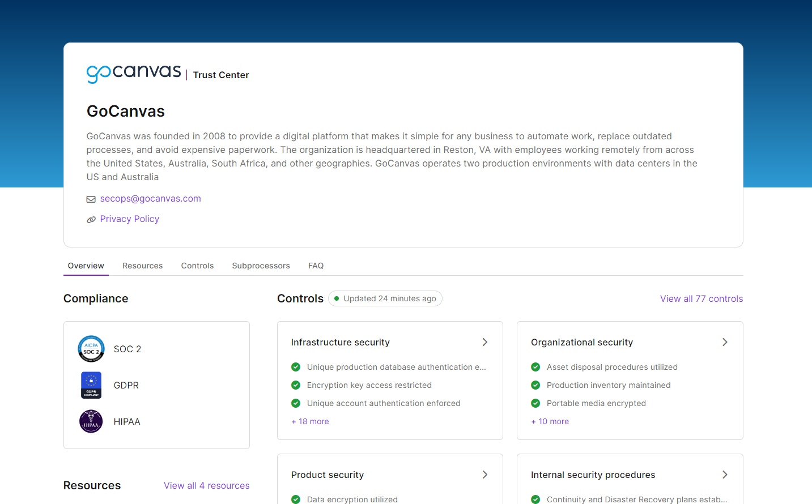Click View all 4 resources

point(207,485)
